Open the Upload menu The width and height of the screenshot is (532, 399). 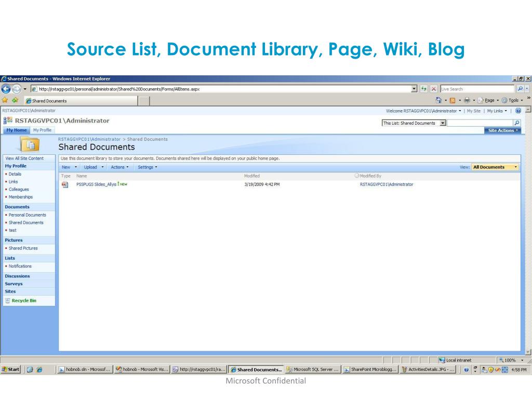94,167
